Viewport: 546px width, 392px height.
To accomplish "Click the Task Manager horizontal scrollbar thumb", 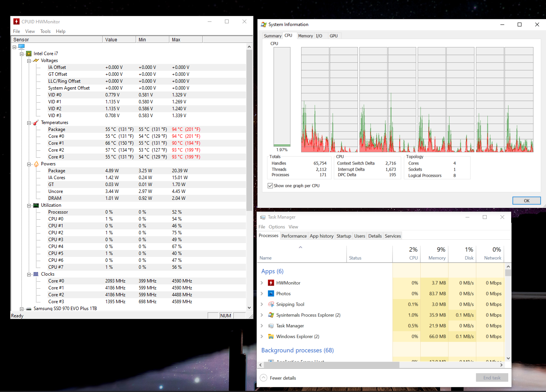I will pos(332,365).
